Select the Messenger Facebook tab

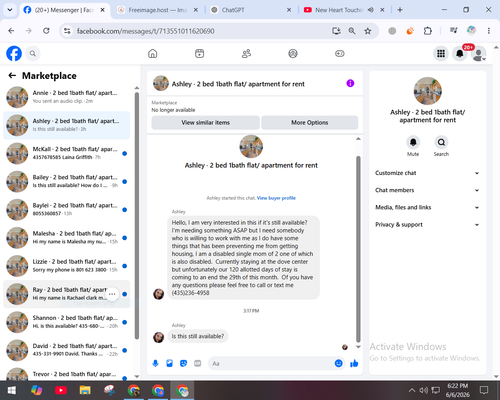pyautogui.click(x=64, y=10)
